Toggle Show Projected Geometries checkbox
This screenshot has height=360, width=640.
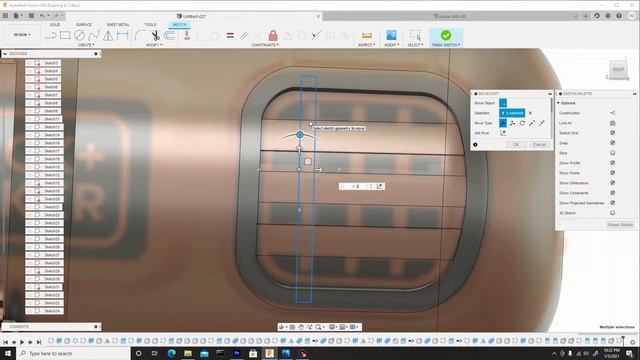(x=613, y=203)
